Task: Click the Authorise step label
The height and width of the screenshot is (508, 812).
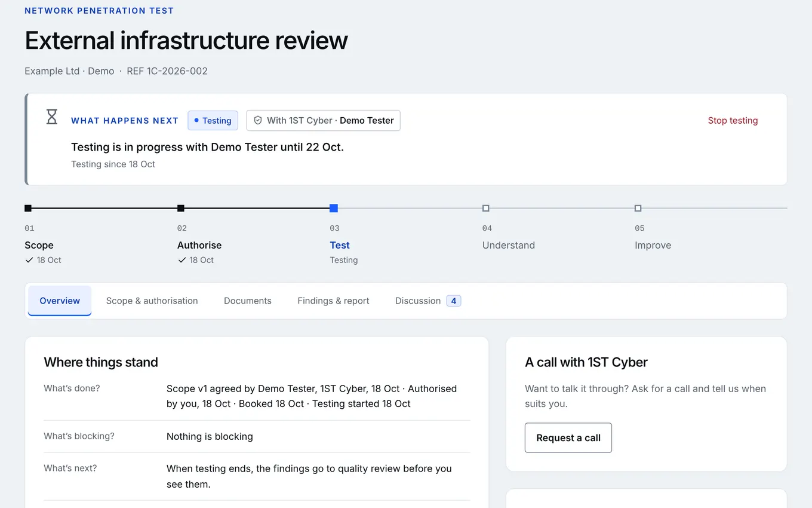Action: pyautogui.click(x=199, y=245)
